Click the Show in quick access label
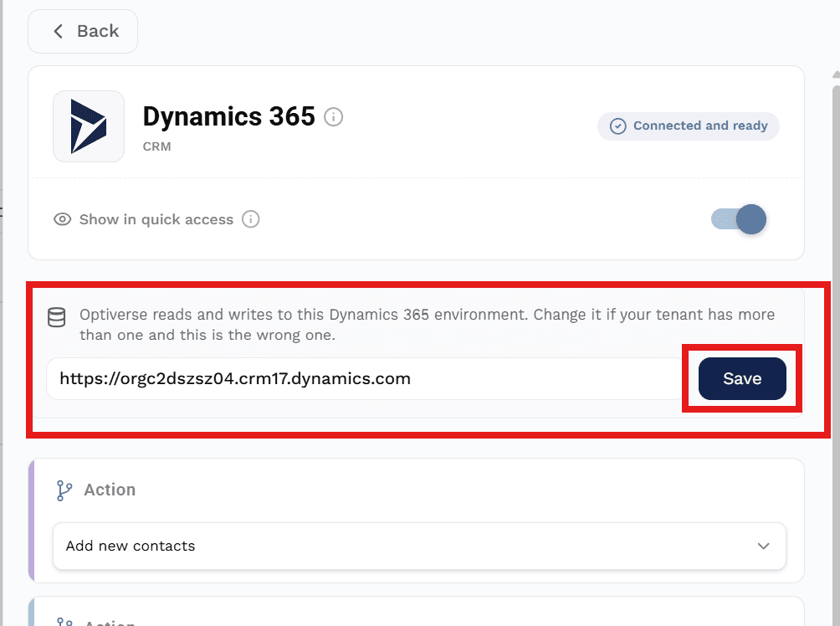 [156, 219]
